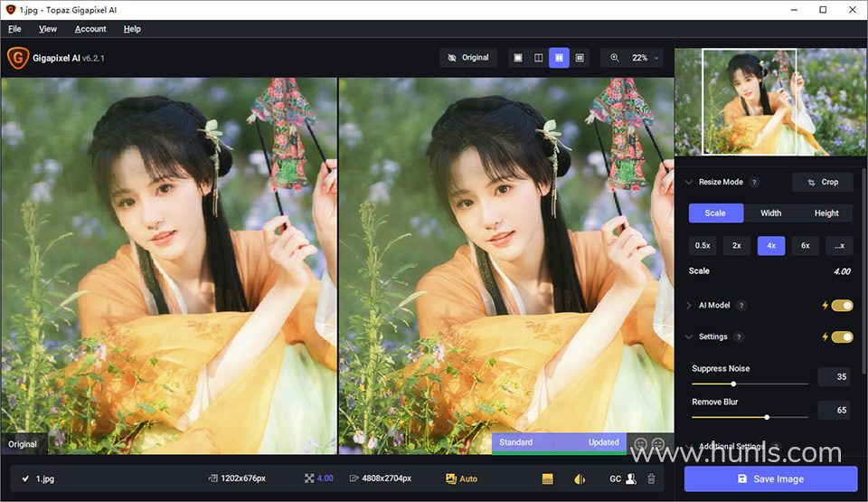The image size is (868, 502).
Task: Click the Auto model image icon
Action: click(451, 478)
